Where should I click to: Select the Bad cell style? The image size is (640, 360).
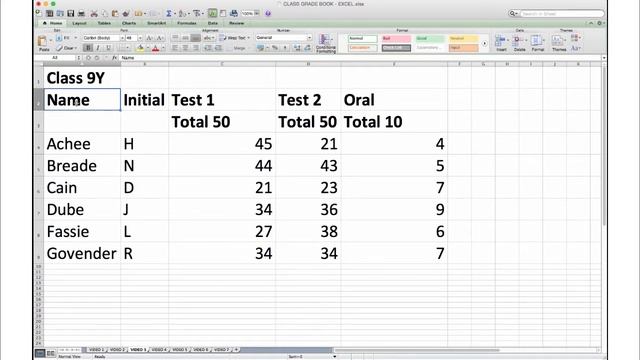coord(396,39)
